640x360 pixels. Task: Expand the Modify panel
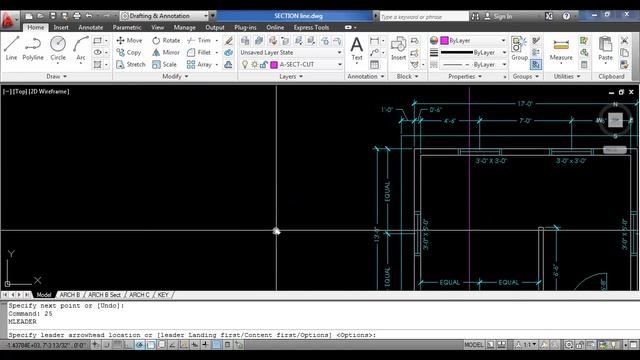pos(176,76)
